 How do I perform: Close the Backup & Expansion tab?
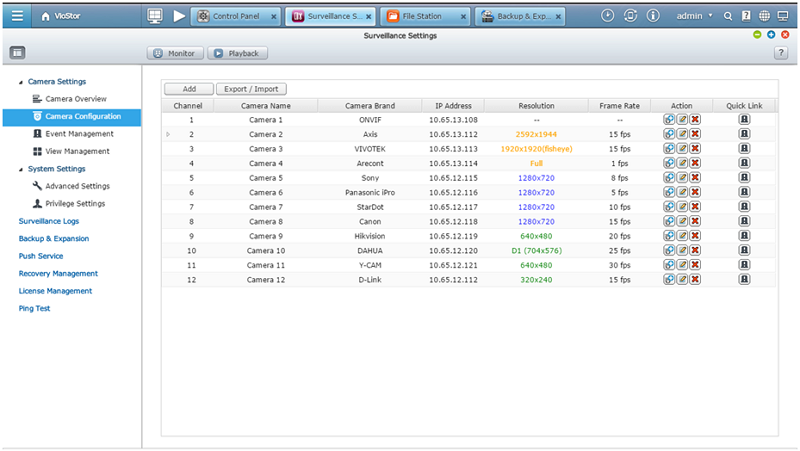(558, 17)
